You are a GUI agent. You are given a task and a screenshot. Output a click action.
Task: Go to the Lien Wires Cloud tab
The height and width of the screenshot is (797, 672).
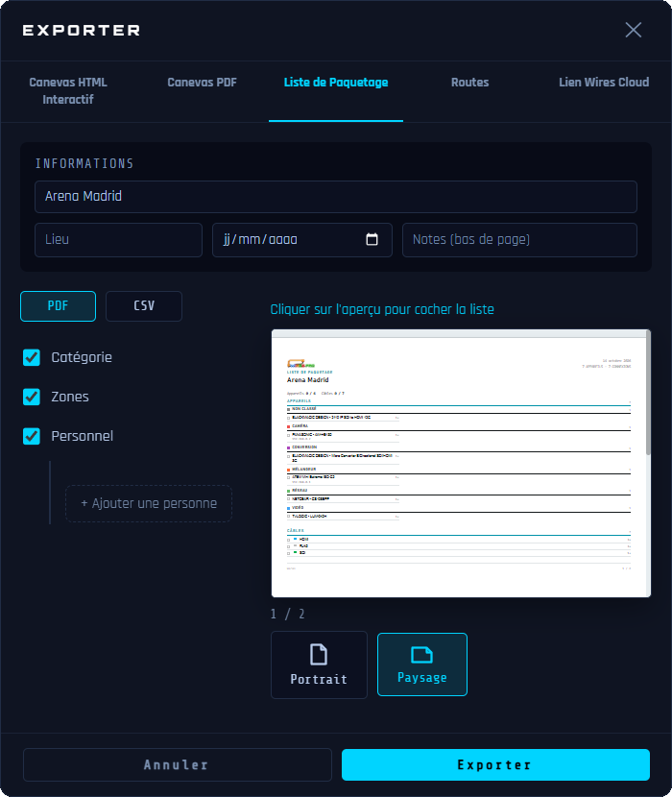604,83
